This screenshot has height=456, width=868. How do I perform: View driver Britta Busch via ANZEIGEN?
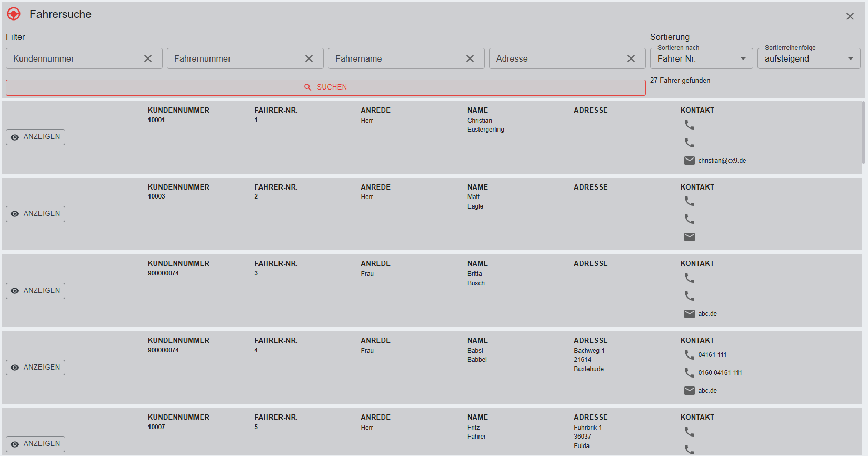(36, 291)
